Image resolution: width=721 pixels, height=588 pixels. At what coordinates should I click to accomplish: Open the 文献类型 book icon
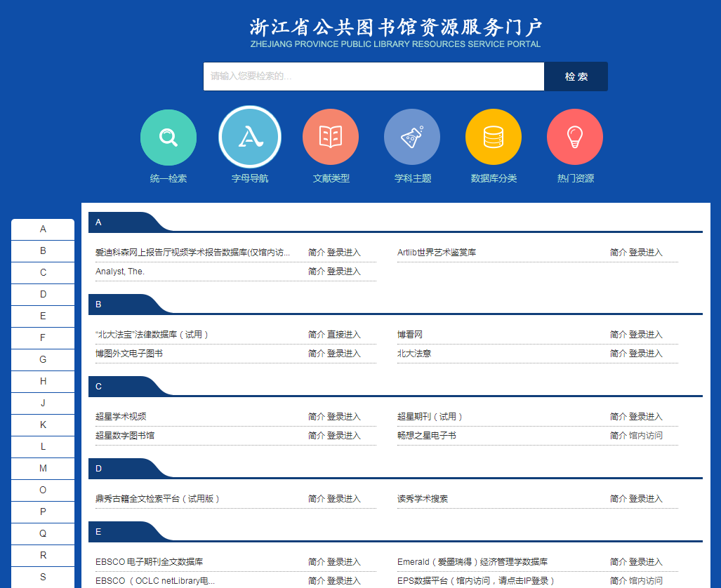click(331, 137)
